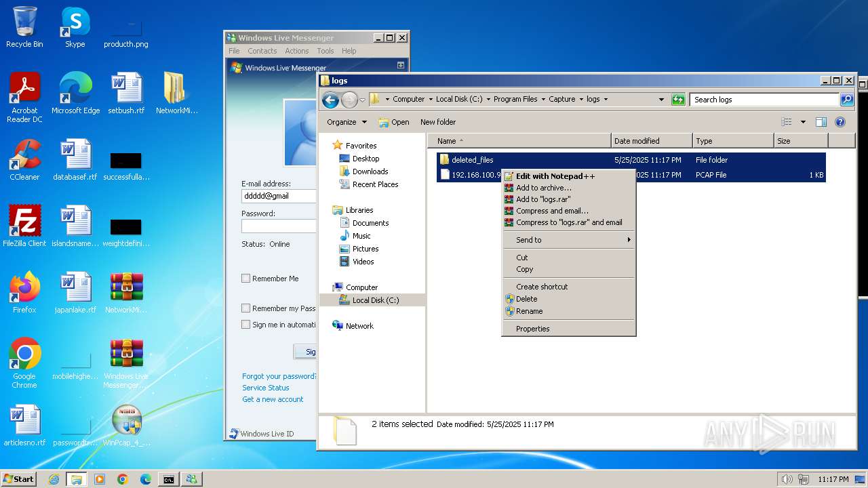Open japanlake.rtf document icon
The image size is (868, 488).
tap(75, 292)
